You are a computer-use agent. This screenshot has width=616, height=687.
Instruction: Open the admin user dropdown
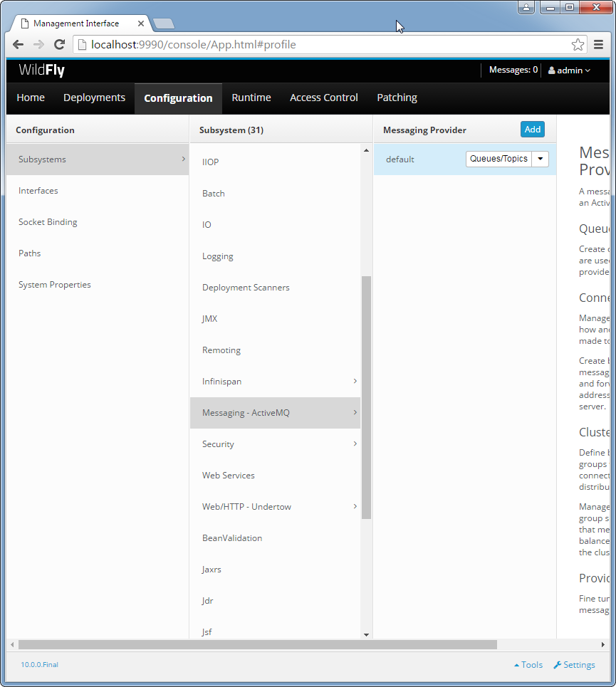click(x=569, y=70)
